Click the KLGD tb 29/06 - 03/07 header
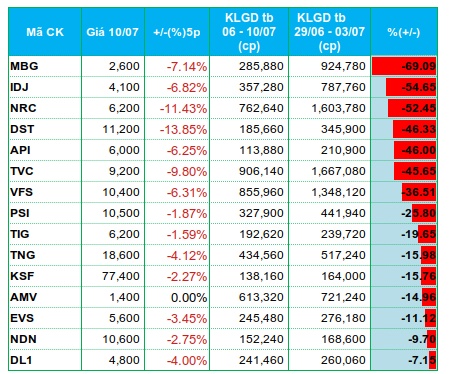Screen dimensions: 451x374 click(329, 32)
